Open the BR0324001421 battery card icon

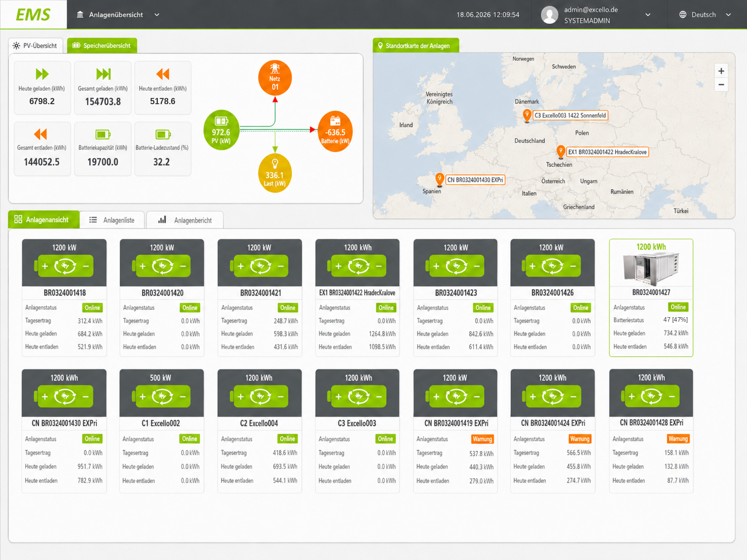(x=259, y=266)
